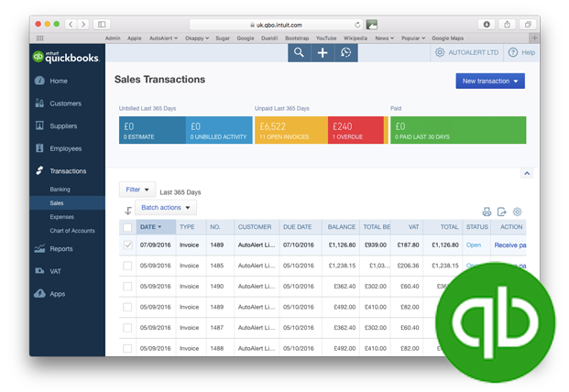Open recent transactions clock icon
The width and height of the screenshot is (569, 392).
point(345,52)
